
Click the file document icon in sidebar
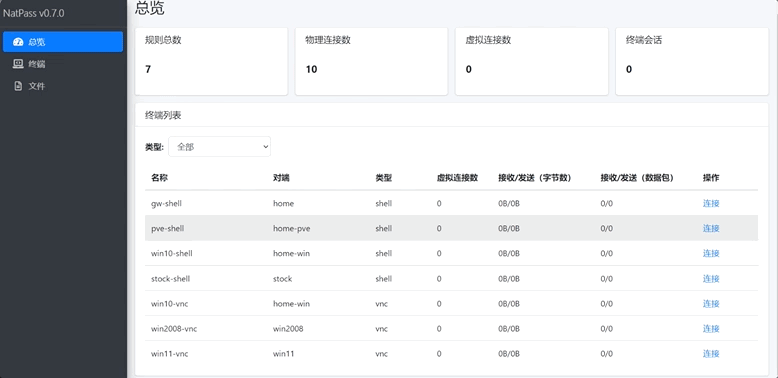[x=18, y=86]
